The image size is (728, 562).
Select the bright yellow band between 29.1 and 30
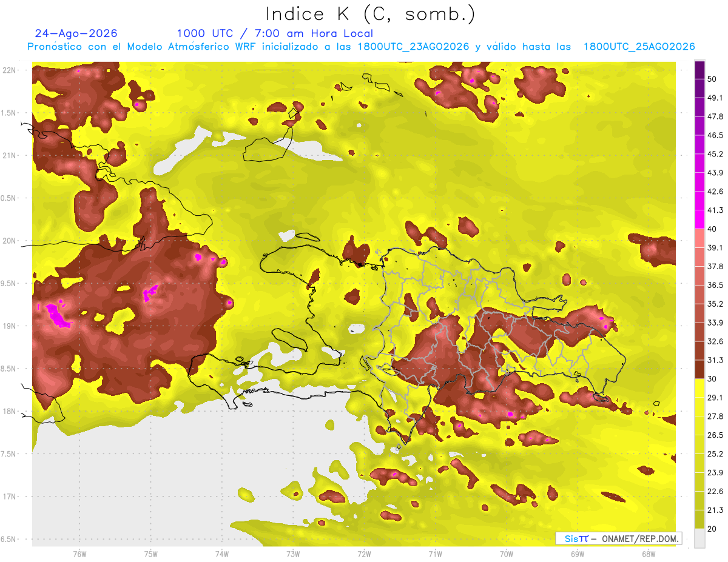tap(699, 387)
